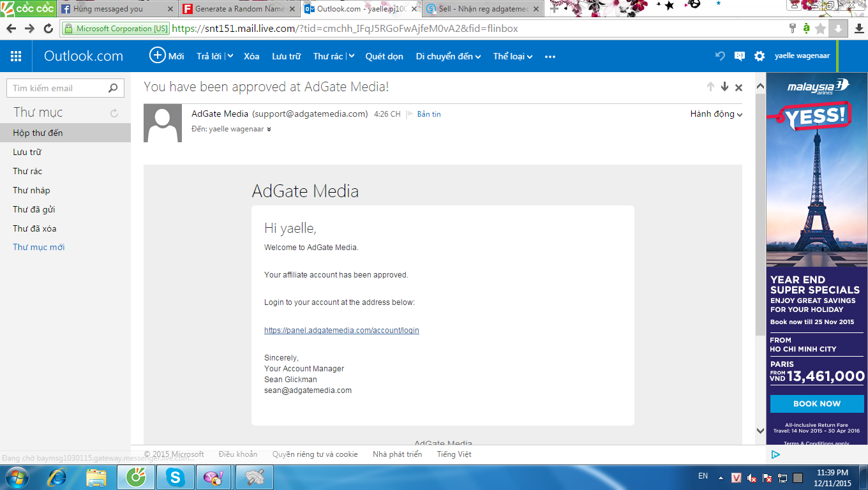Switch to Skype in the taskbar
The height and width of the screenshot is (490, 868).
(x=175, y=477)
